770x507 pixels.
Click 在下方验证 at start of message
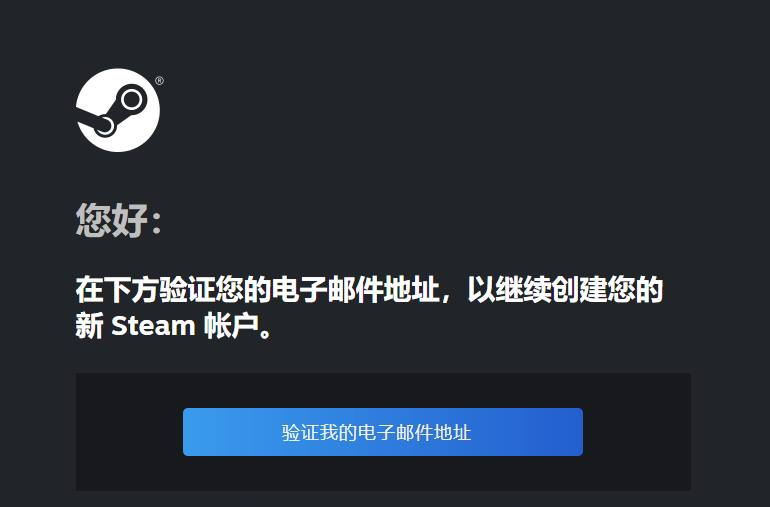144,289
